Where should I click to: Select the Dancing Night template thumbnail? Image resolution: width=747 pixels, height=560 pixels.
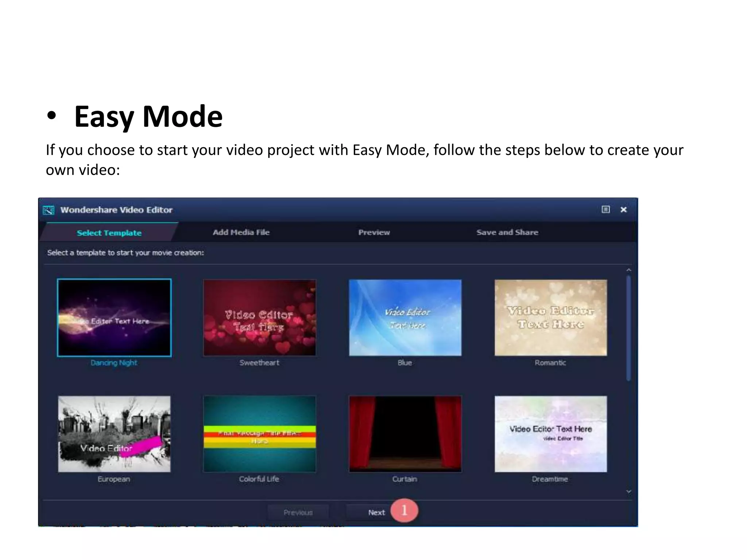click(x=114, y=318)
